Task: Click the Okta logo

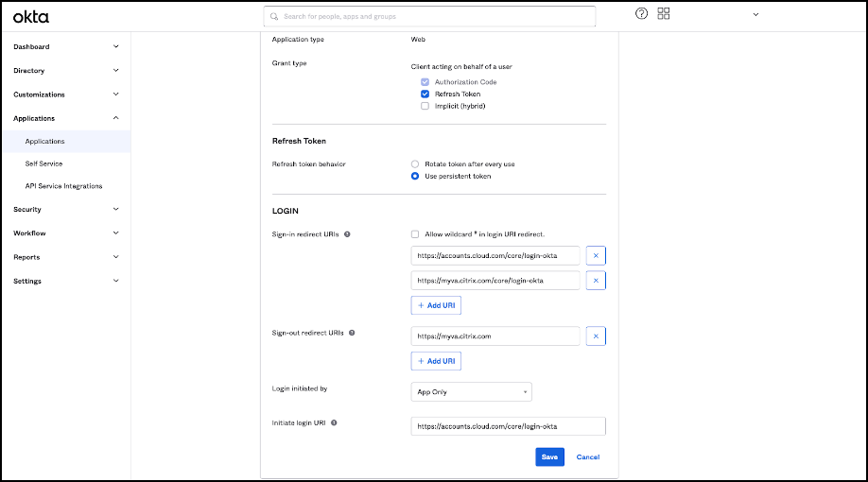Action: (x=31, y=16)
